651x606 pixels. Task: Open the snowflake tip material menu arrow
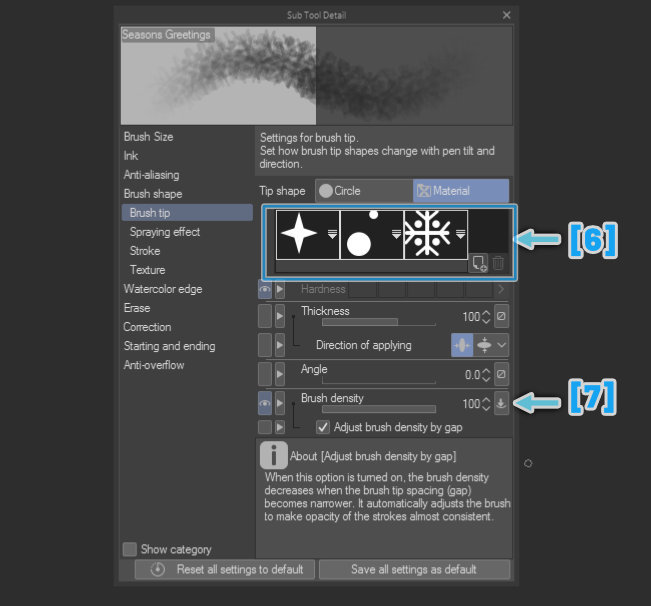460,234
